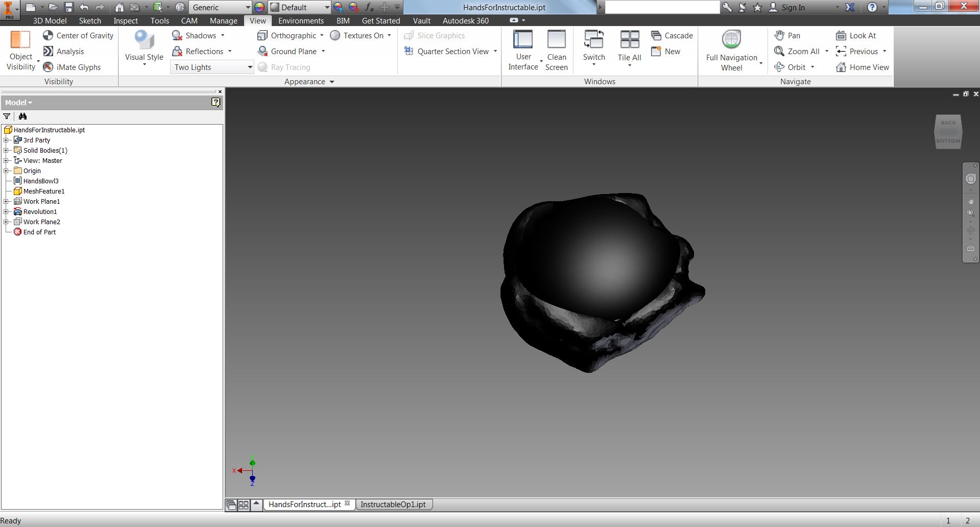Screen dimensions: 980x527
Task: Click the Analysis visibility tool
Action: [63, 51]
